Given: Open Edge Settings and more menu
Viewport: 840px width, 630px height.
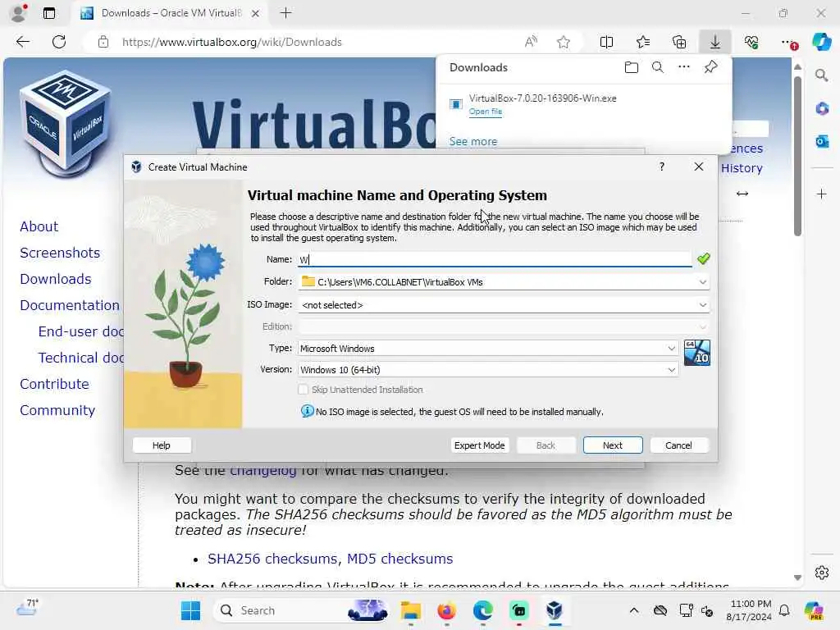Looking at the screenshot, I should pyautogui.click(x=788, y=42).
